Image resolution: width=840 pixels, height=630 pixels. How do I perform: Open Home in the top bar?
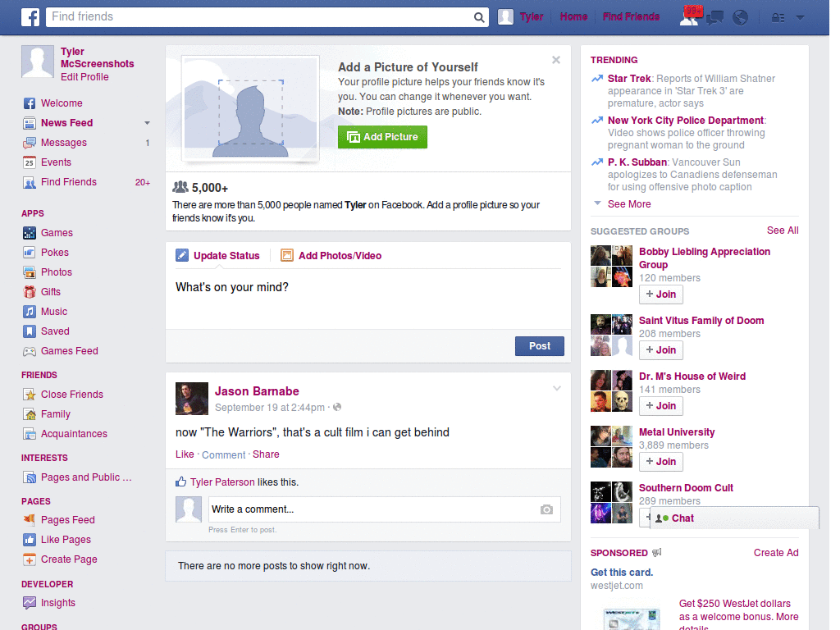573,17
